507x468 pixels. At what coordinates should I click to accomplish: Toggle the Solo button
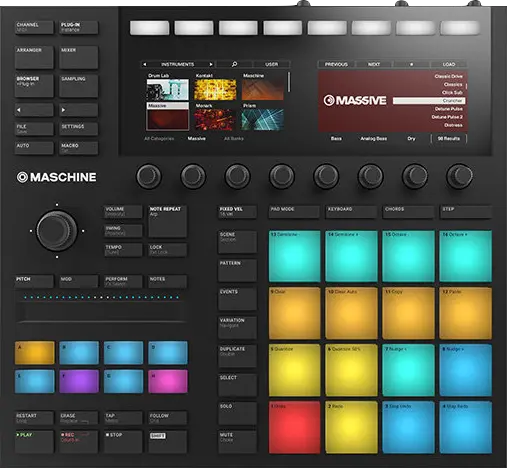(x=237, y=413)
